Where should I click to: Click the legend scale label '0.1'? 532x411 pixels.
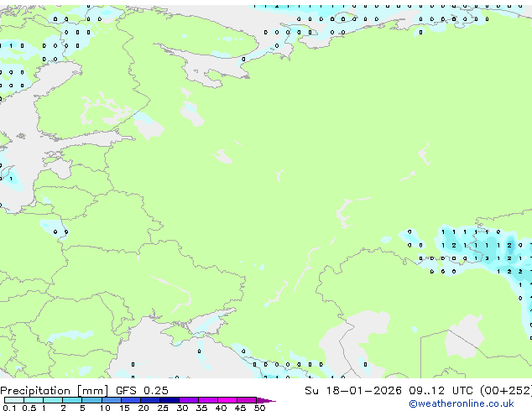coord(9,408)
